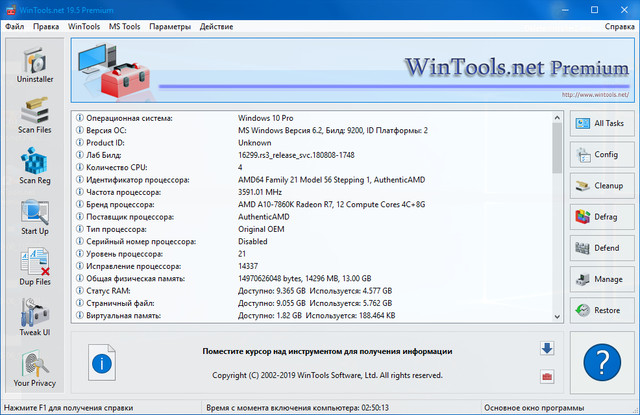This screenshot has width=640, height=415.
Task: Click the All Tasks button
Action: pos(601,123)
